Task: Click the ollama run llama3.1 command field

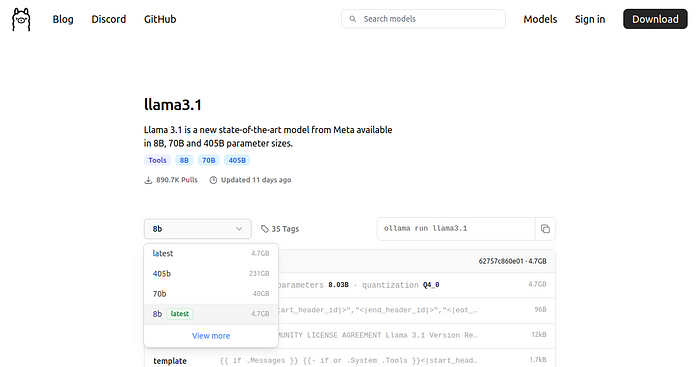Action: pyautogui.click(x=456, y=229)
